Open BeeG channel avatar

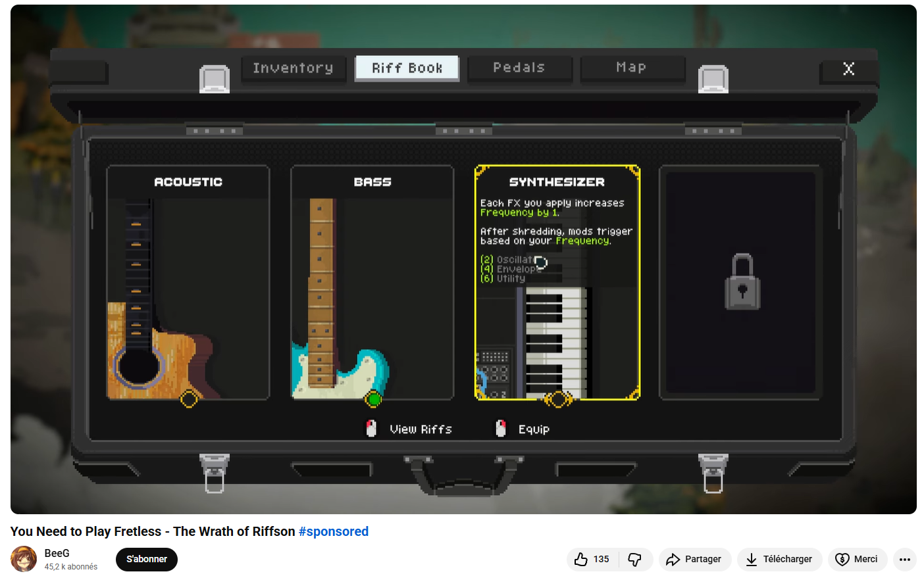(24, 559)
